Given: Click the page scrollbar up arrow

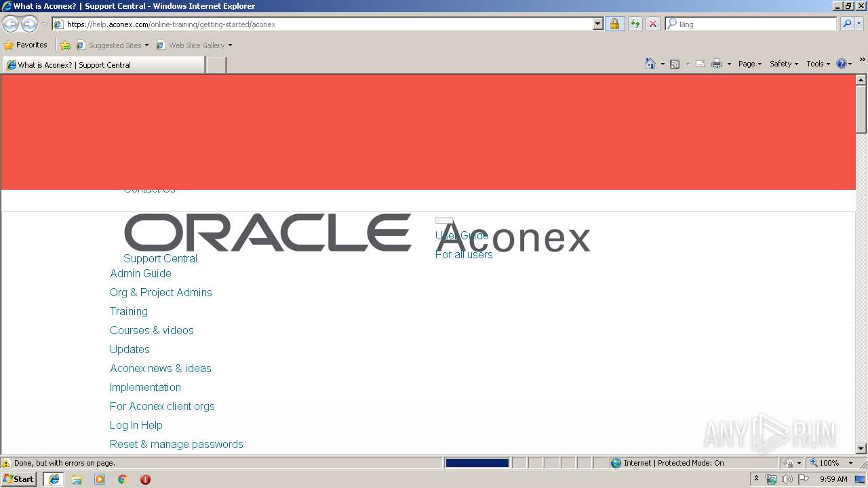Looking at the screenshot, I should click(x=861, y=80).
